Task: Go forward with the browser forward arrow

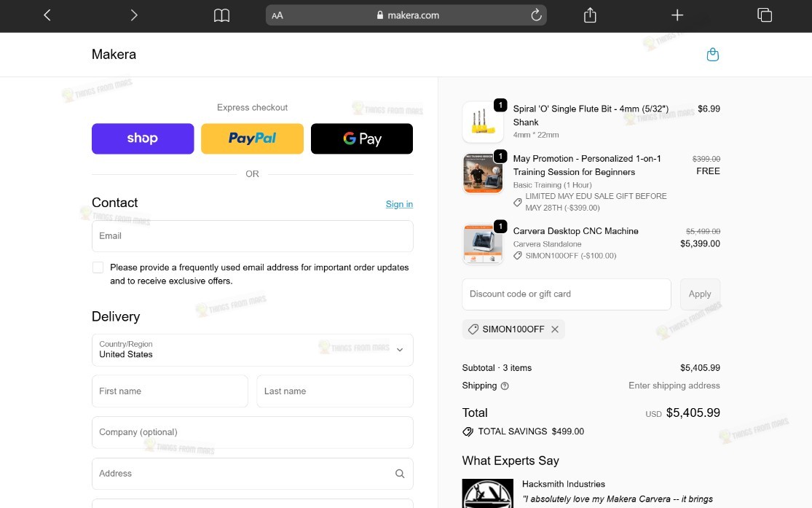Action: 133,15
